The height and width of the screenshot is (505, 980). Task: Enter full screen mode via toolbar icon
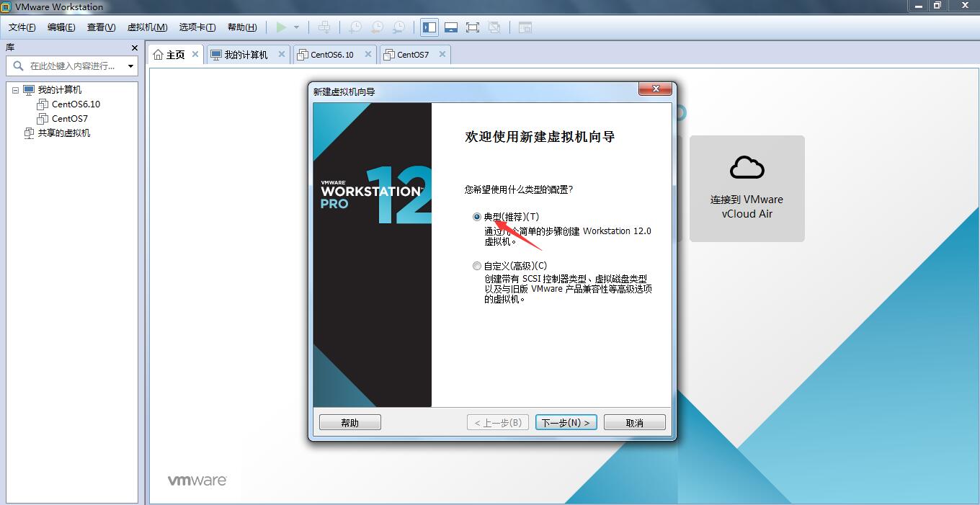click(x=473, y=27)
